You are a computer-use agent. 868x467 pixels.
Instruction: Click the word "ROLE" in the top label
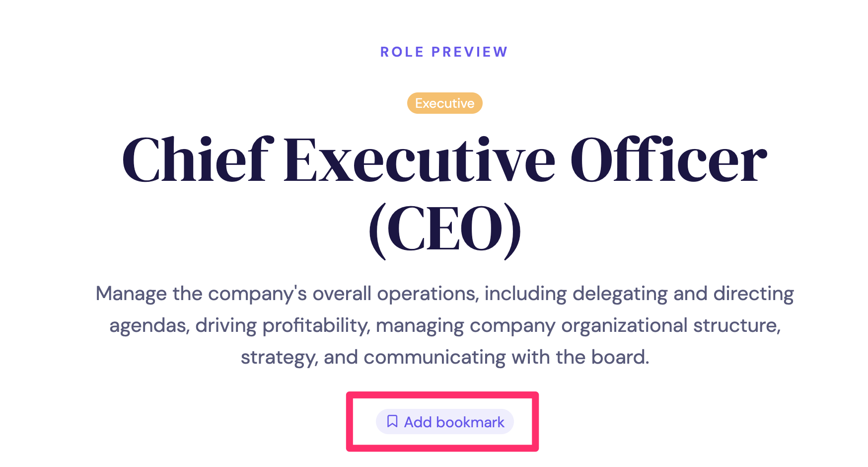point(402,52)
